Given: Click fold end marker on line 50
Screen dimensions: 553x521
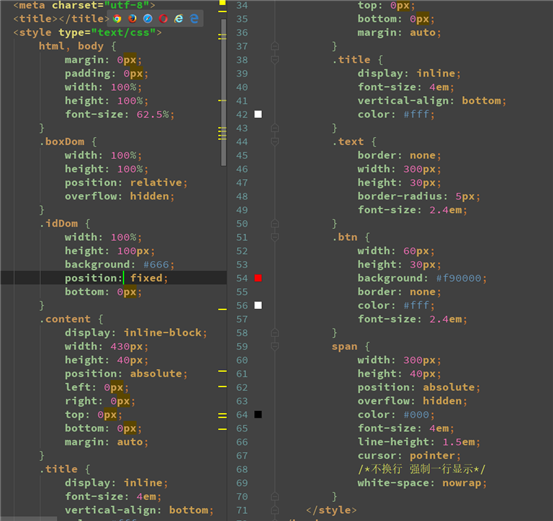Looking at the screenshot, I should pyautogui.click(x=275, y=223).
